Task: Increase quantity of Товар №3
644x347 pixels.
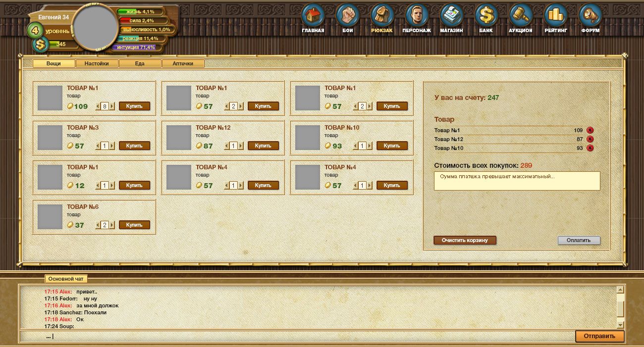Action: [x=112, y=146]
